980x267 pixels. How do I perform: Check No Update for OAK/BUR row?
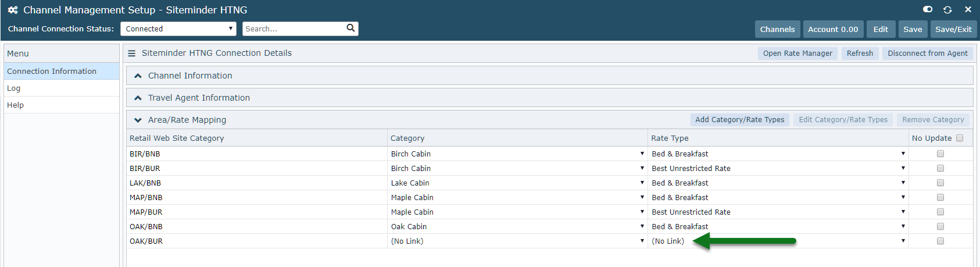(940, 241)
